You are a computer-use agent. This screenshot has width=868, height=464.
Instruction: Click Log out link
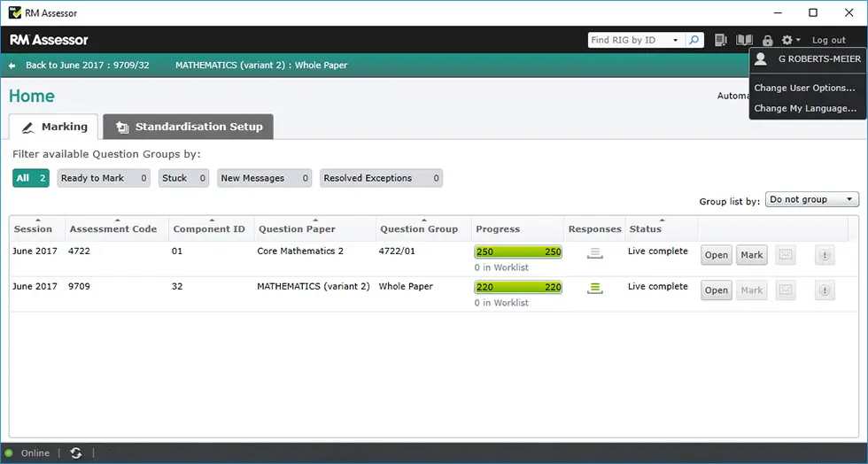[x=829, y=40]
